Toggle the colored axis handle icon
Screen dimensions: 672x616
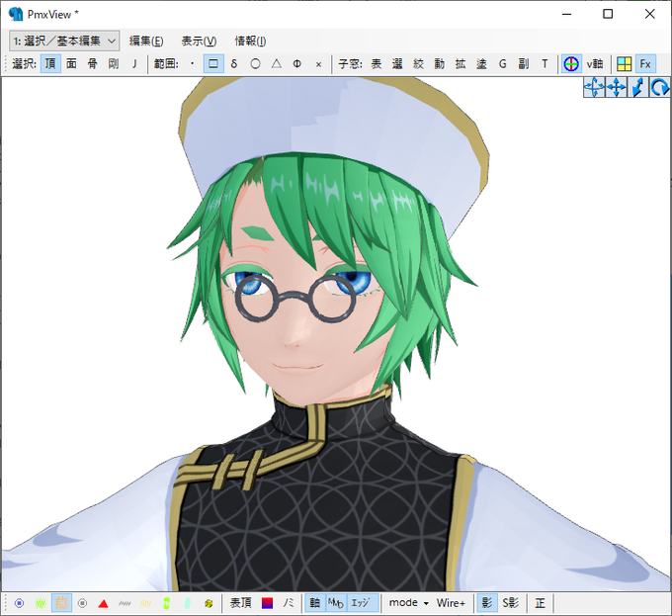(571, 64)
